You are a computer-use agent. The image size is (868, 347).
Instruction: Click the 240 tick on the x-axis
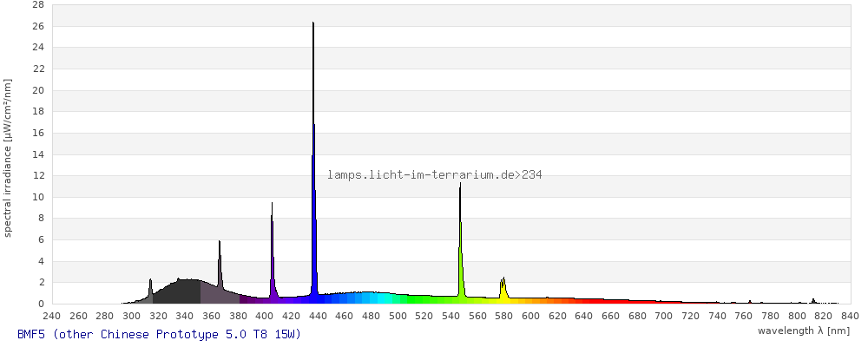(51, 316)
